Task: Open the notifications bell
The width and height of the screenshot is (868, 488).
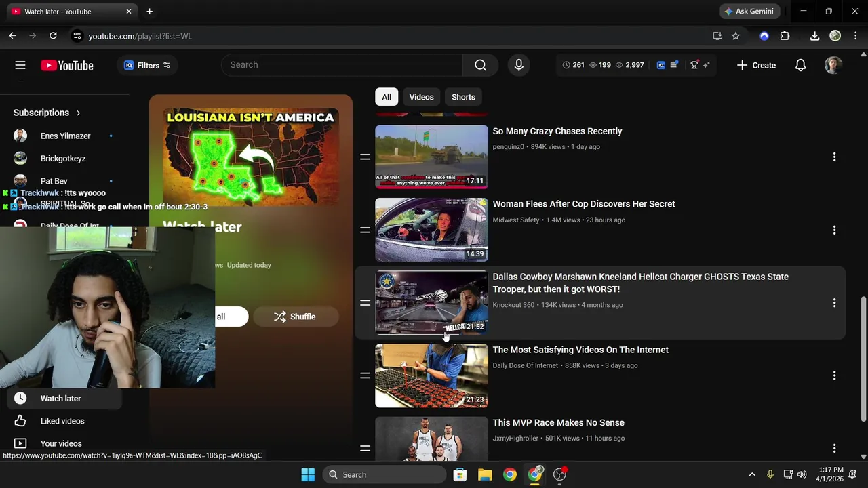Action: click(x=800, y=65)
